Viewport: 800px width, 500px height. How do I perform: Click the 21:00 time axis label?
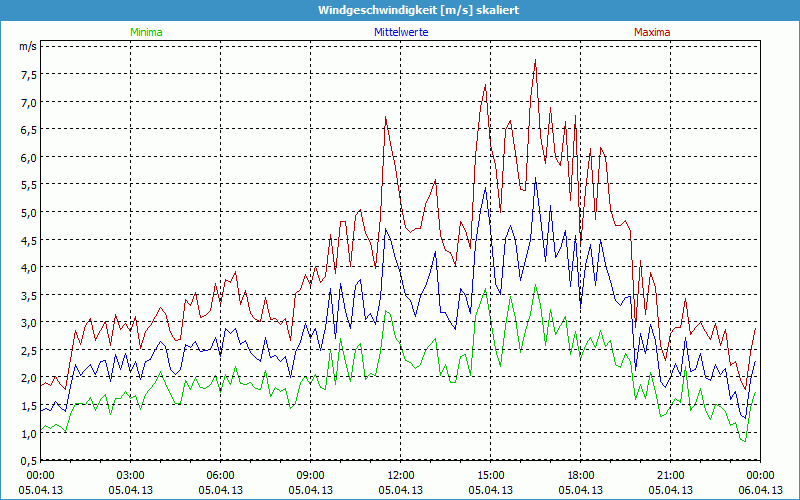tap(670, 476)
